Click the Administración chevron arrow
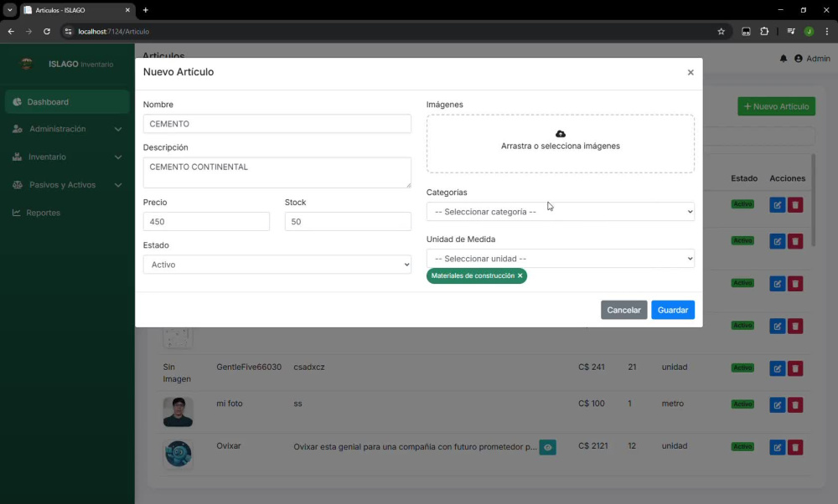838x504 pixels. [x=118, y=129]
